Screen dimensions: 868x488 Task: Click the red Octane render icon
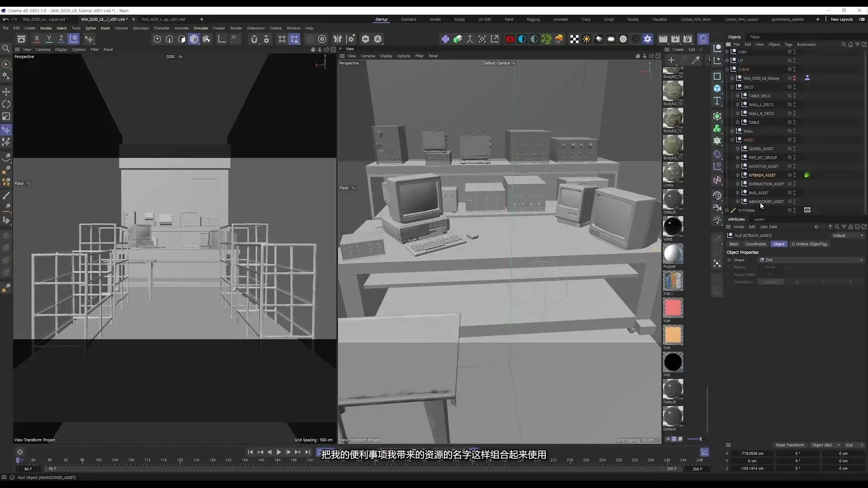(x=509, y=39)
